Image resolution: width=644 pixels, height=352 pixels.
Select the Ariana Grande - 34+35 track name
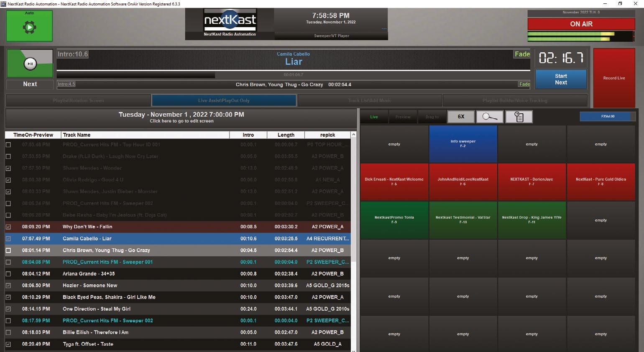pyautogui.click(x=89, y=274)
